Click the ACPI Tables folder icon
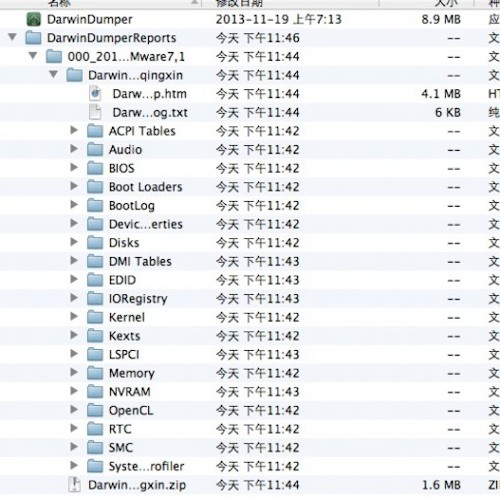The width and height of the screenshot is (500, 497). pyautogui.click(x=95, y=131)
